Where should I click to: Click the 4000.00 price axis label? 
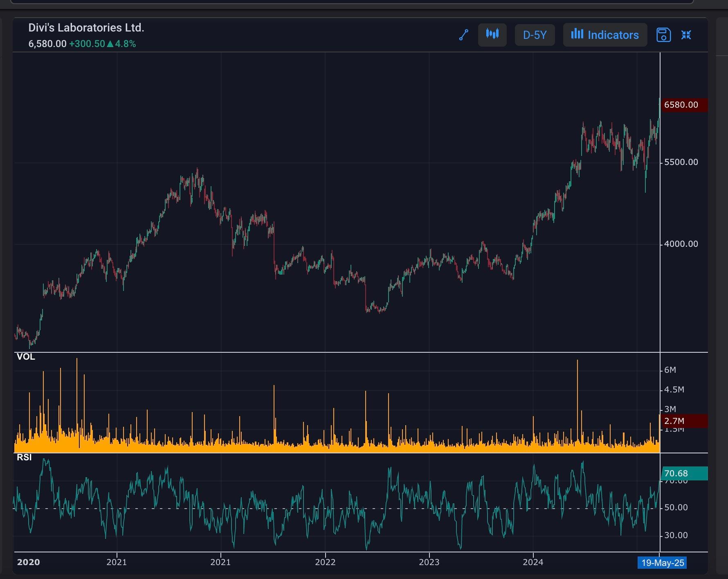pyautogui.click(x=681, y=244)
